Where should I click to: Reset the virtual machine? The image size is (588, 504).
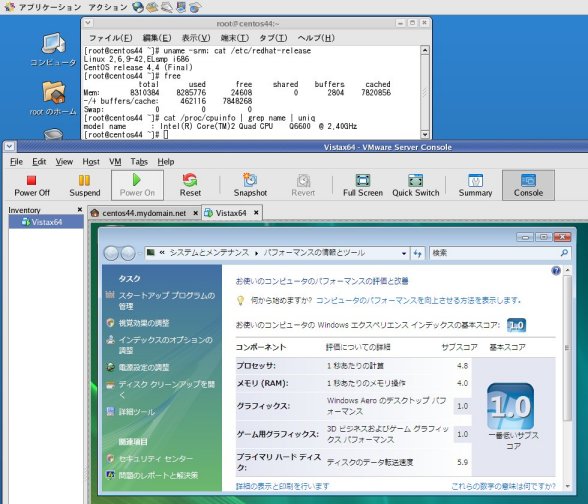[x=190, y=186]
